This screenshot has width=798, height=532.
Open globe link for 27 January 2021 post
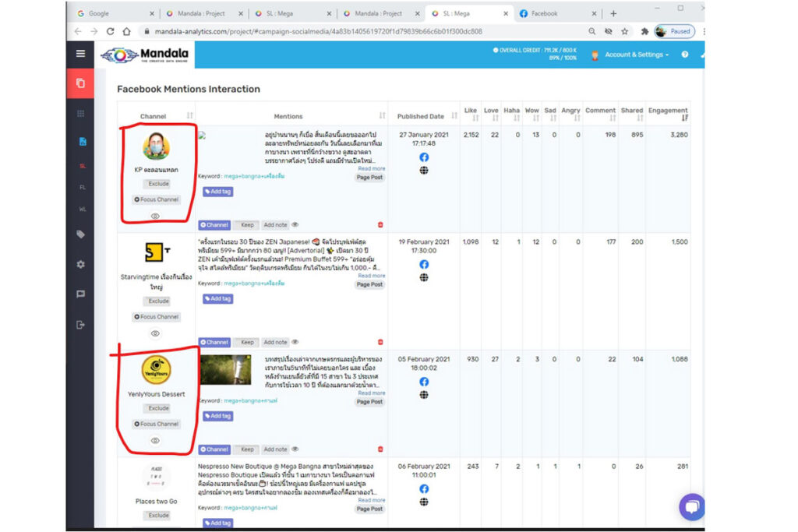424,171
